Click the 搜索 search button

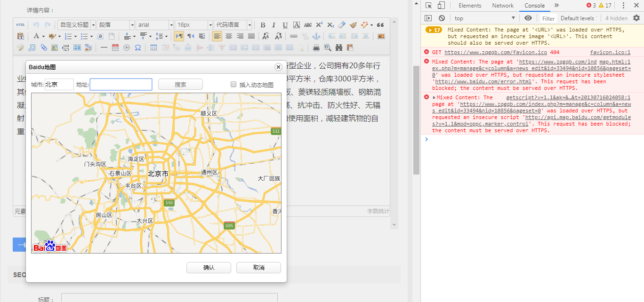[x=180, y=84]
